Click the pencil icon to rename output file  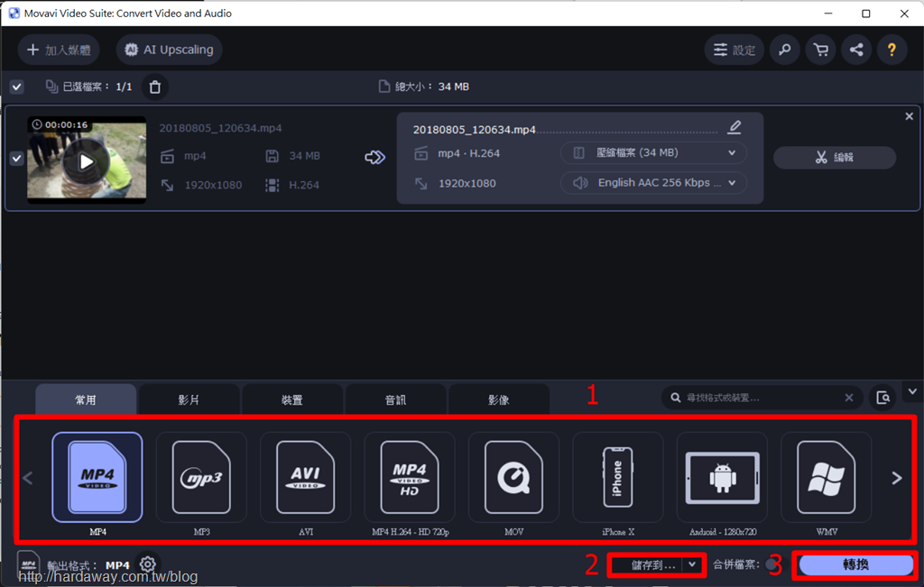tap(735, 127)
